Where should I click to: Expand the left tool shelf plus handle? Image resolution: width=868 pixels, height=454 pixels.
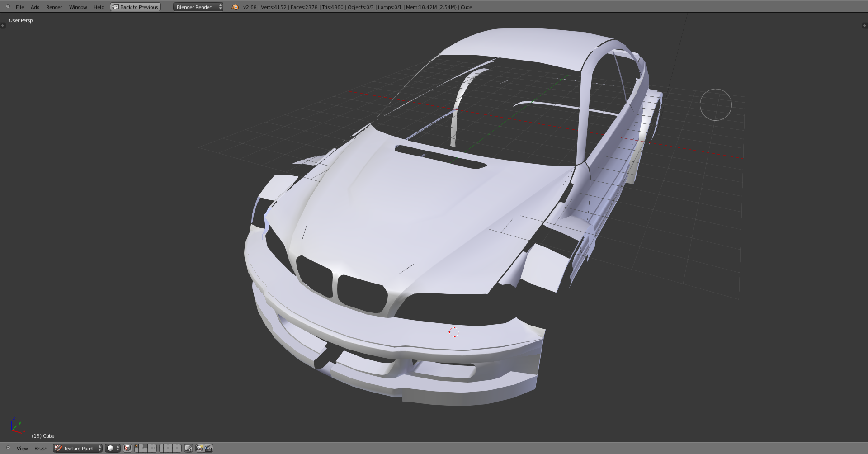[x=3, y=26]
